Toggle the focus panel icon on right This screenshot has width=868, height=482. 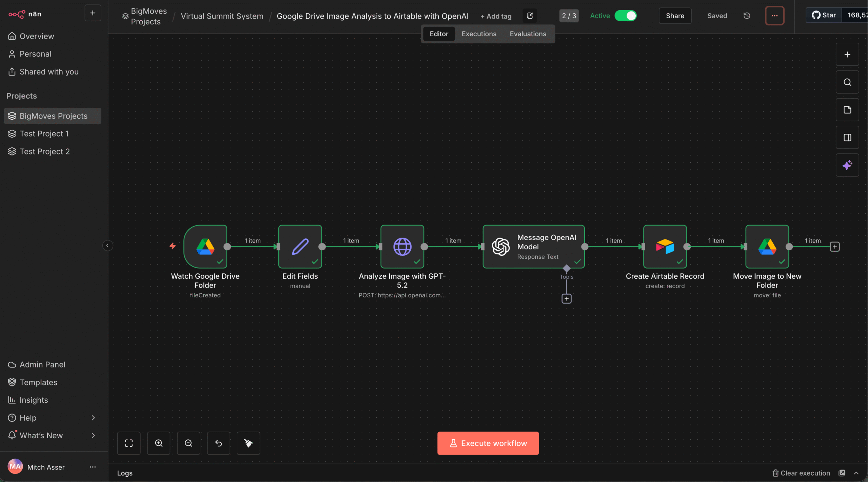[x=847, y=138]
